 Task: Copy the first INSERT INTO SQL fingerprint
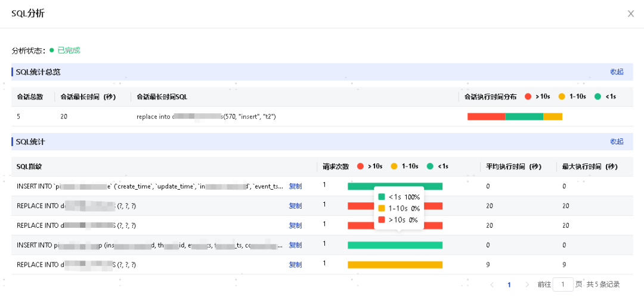tap(295, 186)
